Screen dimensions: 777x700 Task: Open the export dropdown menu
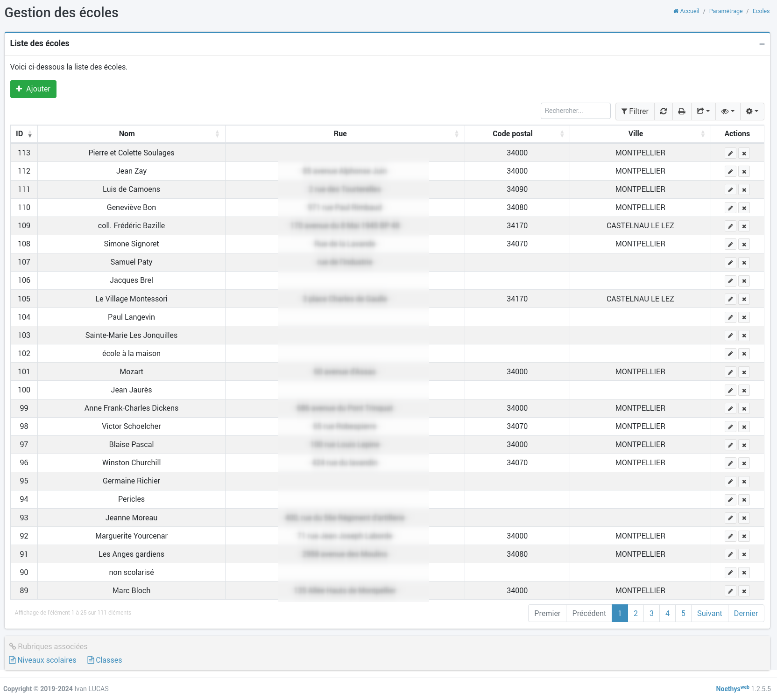[703, 112]
